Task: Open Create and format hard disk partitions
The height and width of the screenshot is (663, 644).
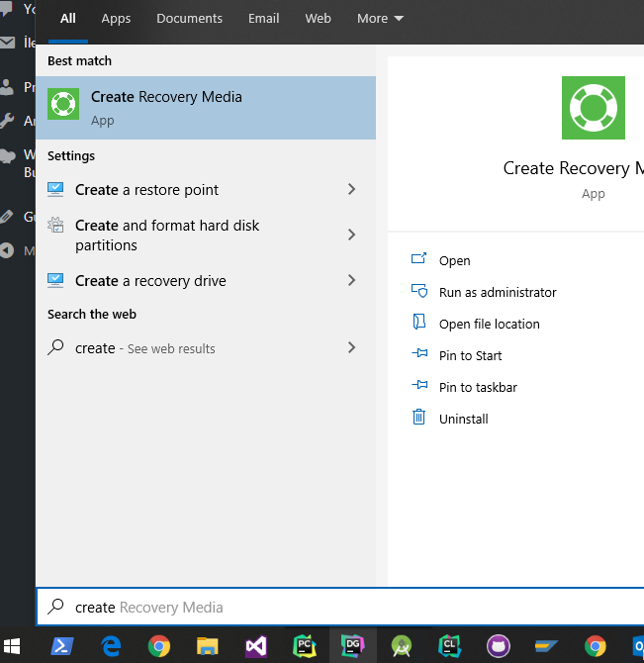Action: pos(206,236)
